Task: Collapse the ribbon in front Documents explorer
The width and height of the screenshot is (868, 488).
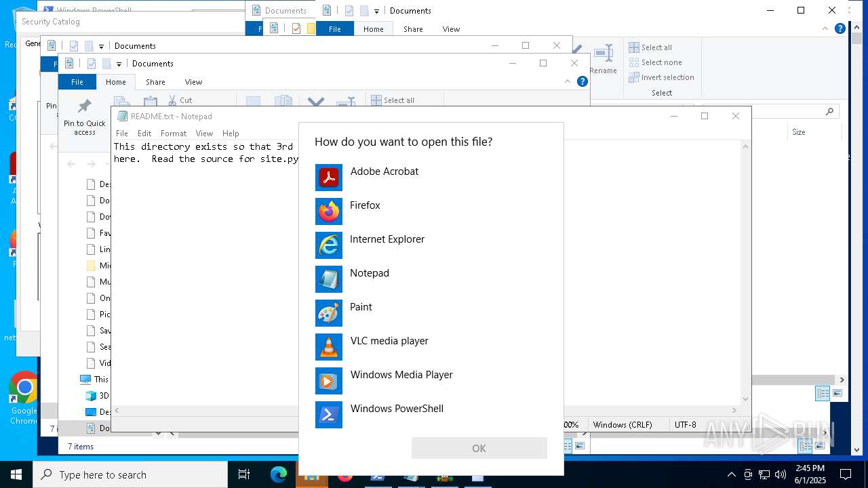Action: point(568,81)
